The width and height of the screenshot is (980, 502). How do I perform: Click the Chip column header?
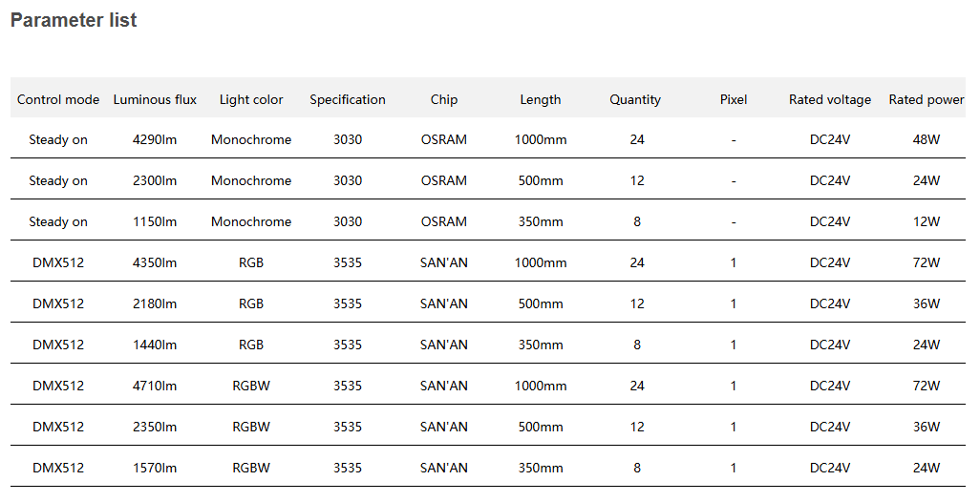pyautogui.click(x=444, y=99)
